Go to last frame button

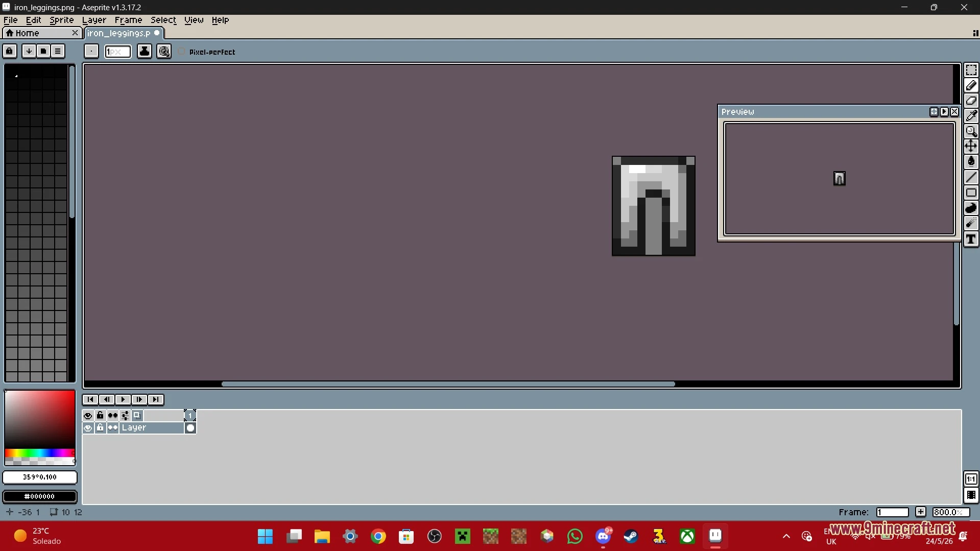pyautogui.click(x=156, y=399)
